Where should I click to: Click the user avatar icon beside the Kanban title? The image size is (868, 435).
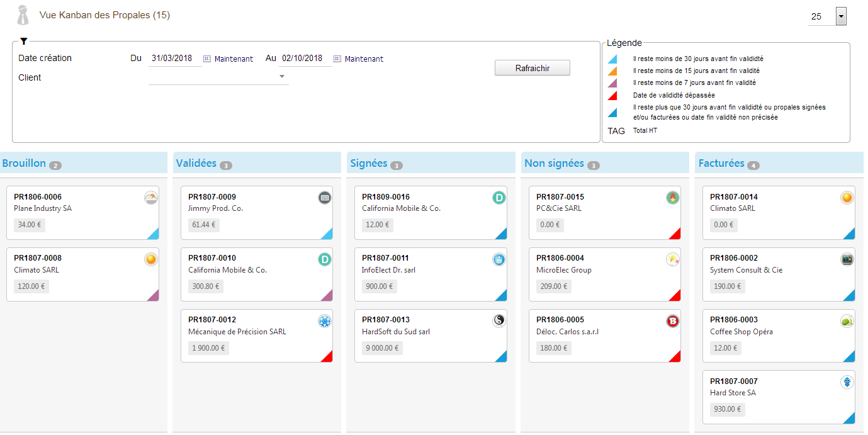(x=23, y=15)
